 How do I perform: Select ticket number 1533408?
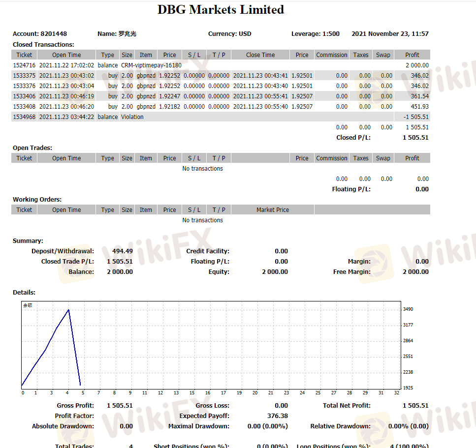click(24, 106)
